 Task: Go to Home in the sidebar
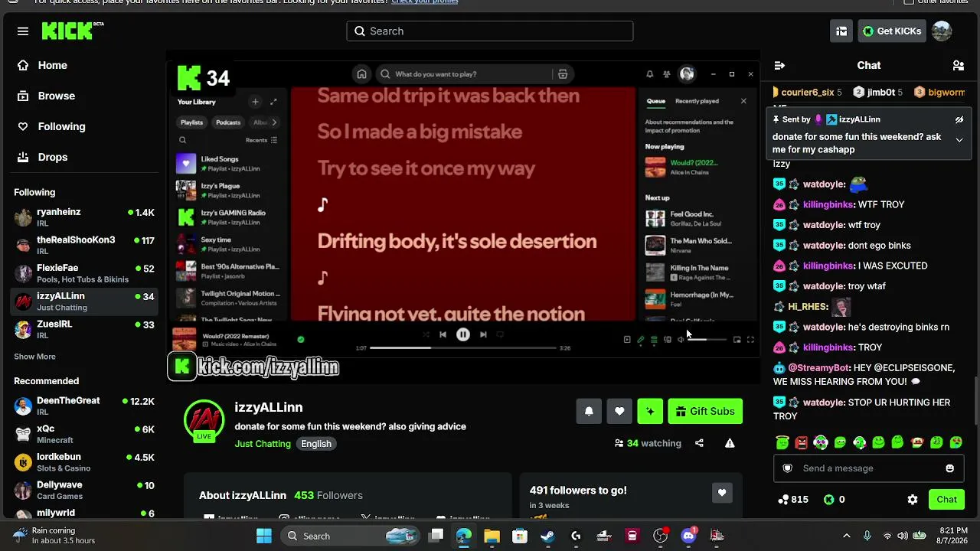(53, 65)
